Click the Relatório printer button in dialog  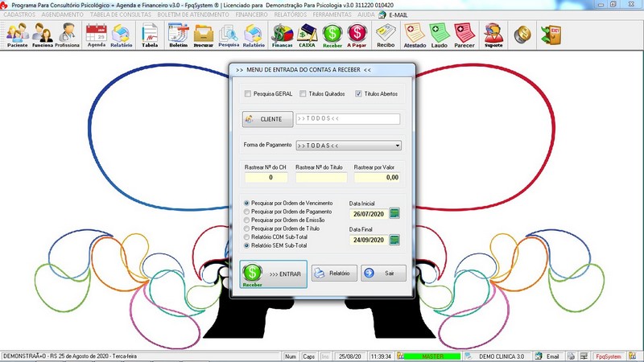coord(334,273)
